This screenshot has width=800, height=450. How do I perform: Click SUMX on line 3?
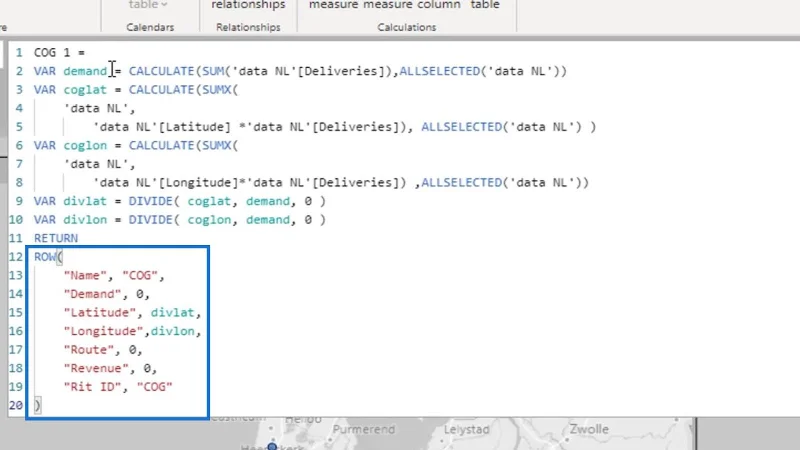216,90
